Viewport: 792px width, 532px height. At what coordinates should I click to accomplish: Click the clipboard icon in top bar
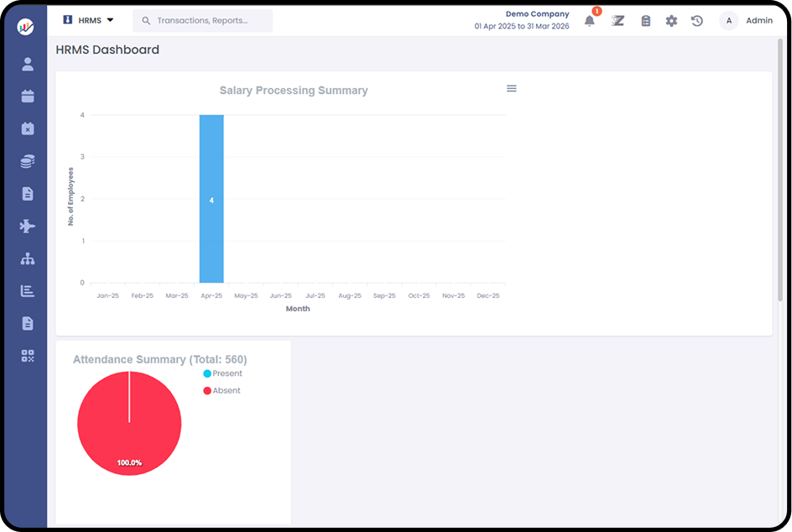click(x=645, y=20)
